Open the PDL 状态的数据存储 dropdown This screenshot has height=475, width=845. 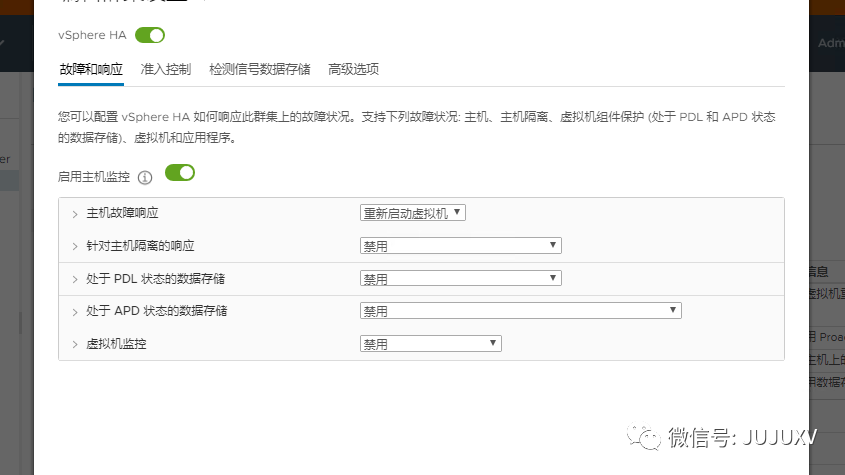click(460, 279)
